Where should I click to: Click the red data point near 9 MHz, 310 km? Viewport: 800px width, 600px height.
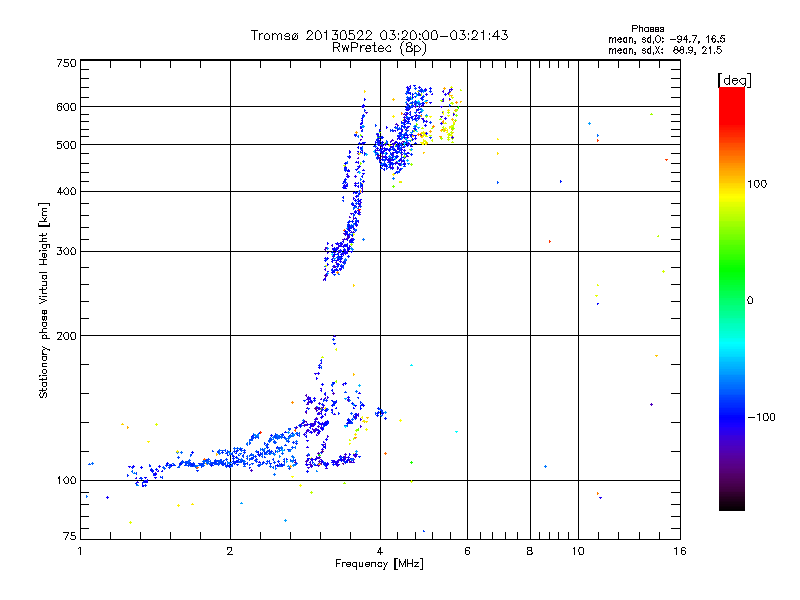pos(549,241)
